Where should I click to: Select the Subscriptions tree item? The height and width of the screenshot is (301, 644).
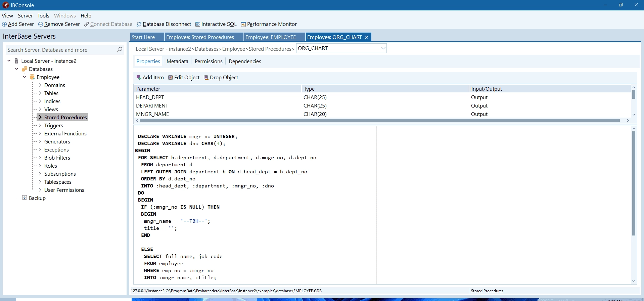point(60,174)
